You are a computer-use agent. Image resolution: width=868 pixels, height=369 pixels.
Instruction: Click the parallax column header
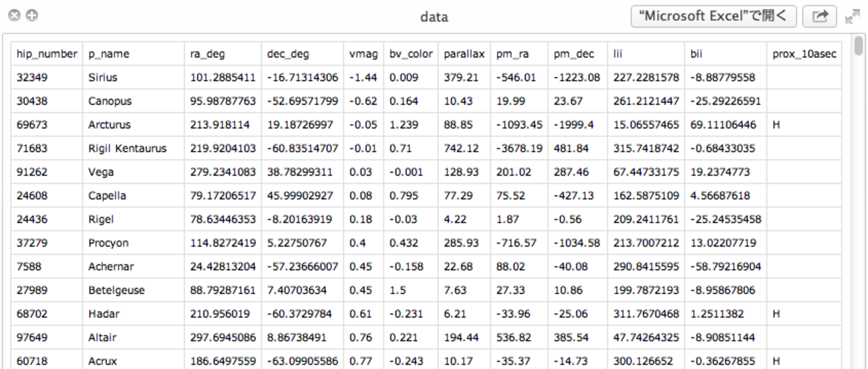pos(464,54)
